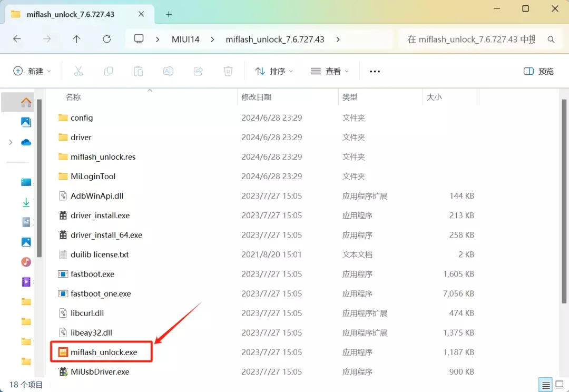569x392 pixels.
Task: Click the 7,056 KB size cell
Action: 458,293
